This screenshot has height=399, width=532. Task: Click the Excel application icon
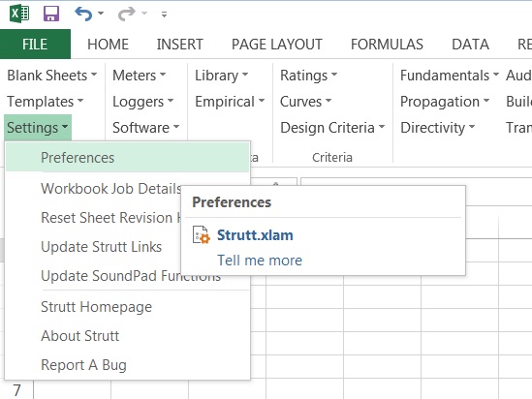click(x=19, y=14)
